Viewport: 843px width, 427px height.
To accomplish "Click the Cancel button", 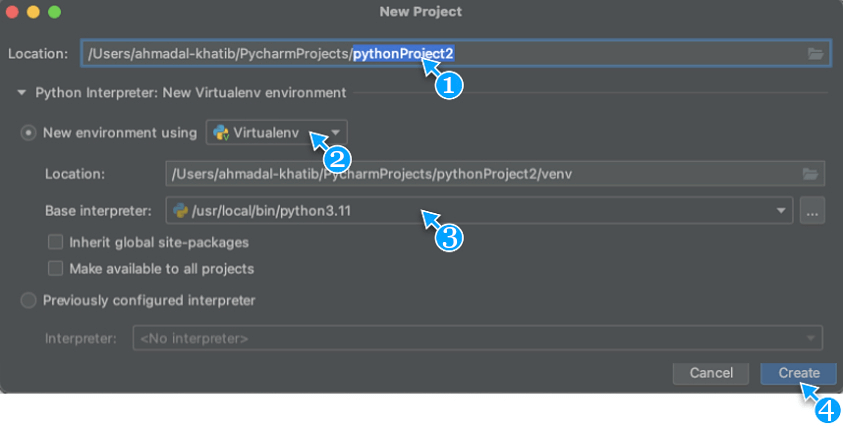I will pyautogui.click(x=711, y=373).
